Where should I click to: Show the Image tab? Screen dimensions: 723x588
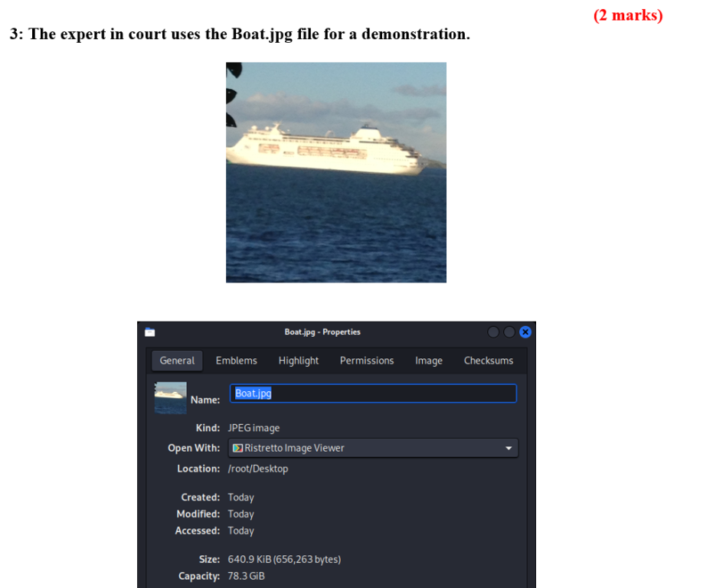(x=428, y=361)
